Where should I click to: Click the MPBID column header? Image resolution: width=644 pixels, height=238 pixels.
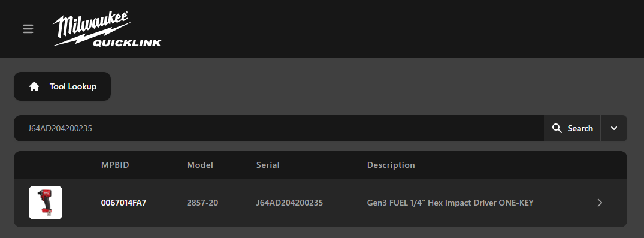115,165
